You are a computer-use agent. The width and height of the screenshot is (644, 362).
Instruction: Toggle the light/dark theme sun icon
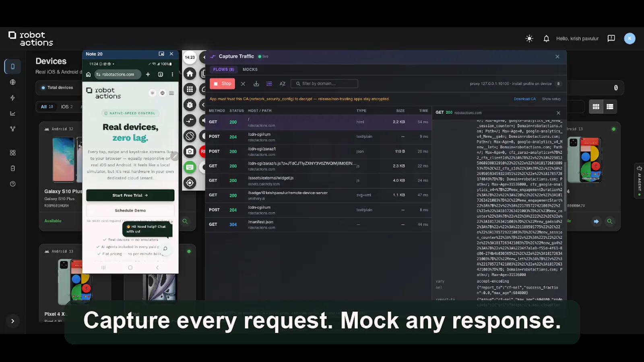(529, 39)
